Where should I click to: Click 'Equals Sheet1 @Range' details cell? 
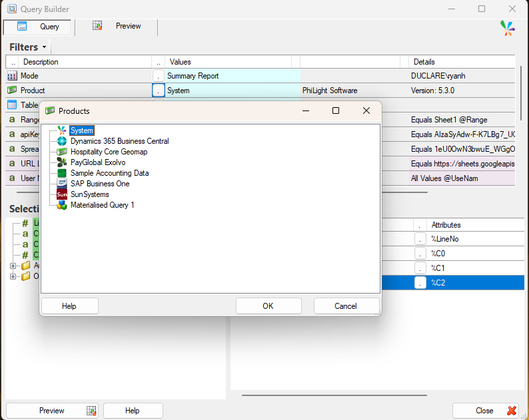click(x=462, y=120)
